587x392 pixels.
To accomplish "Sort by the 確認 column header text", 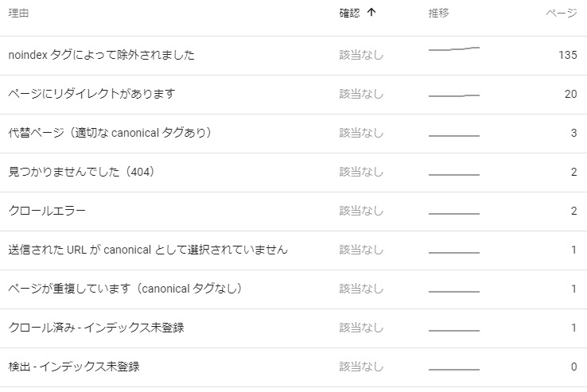I will pos(349,13).
